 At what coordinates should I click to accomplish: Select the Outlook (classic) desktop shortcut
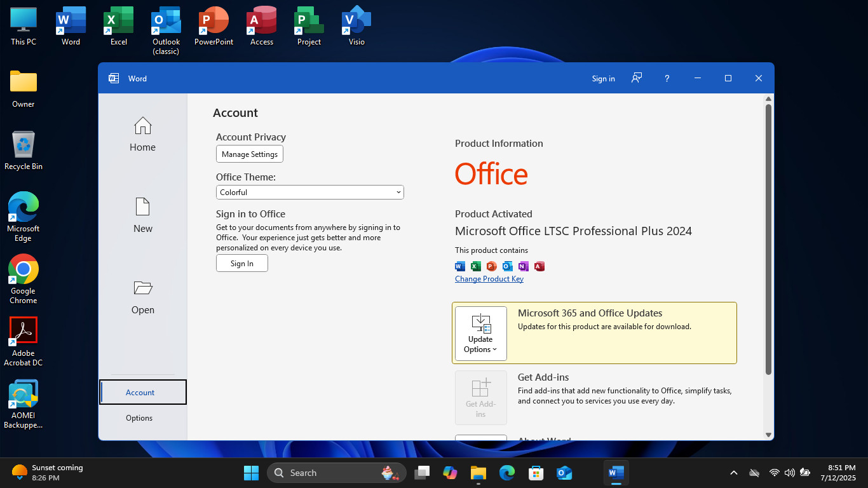click(166, 30)
